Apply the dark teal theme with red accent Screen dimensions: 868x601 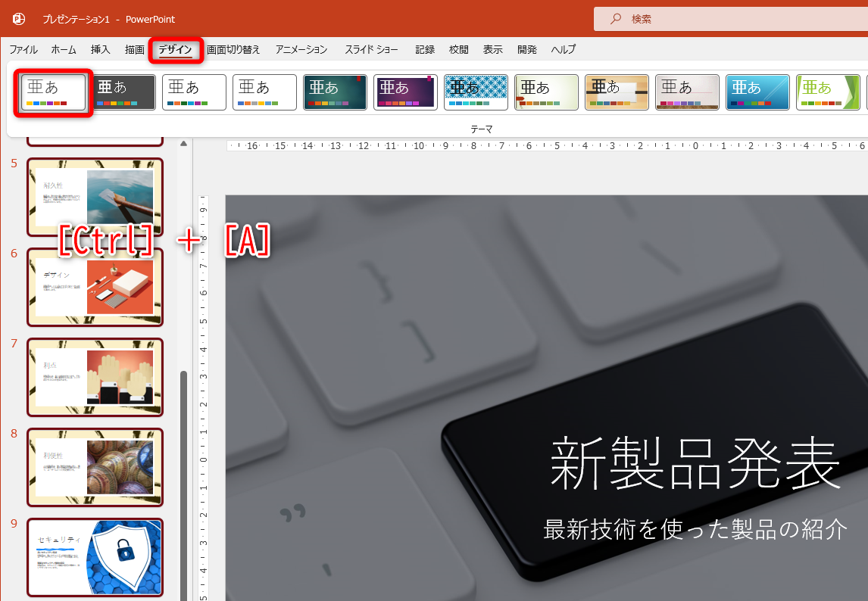pos(335,92)
